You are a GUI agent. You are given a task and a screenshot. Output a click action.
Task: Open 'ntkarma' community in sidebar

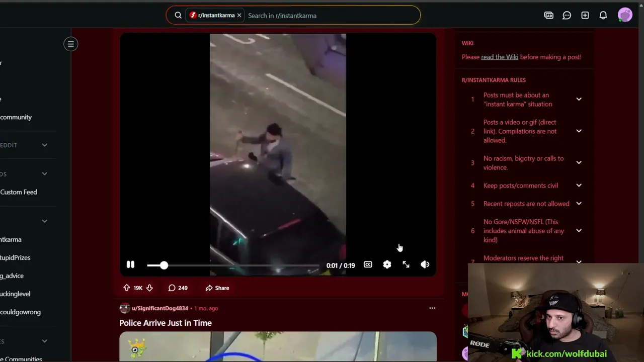click(11, 240)
